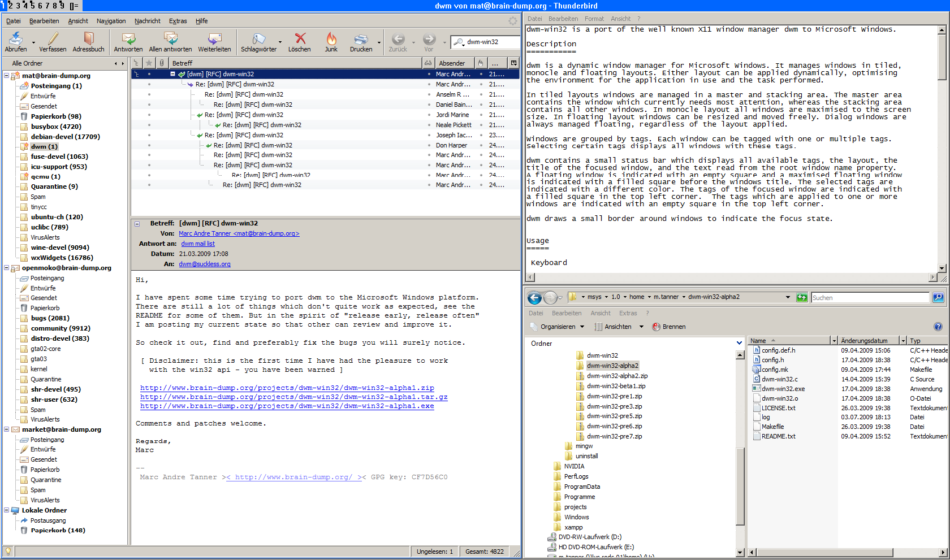Image resolution: width=950 pixels, height=560 pixels.
Task: Open sender link Marc Andre Tanner
Action: (x=239, y=233)
